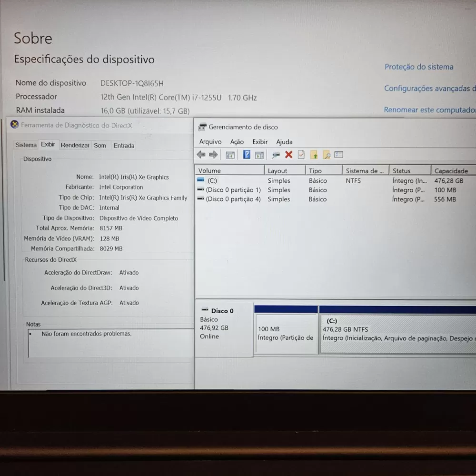Sort by the Capacidade column header
476x476 pixels.
(454, 170)
